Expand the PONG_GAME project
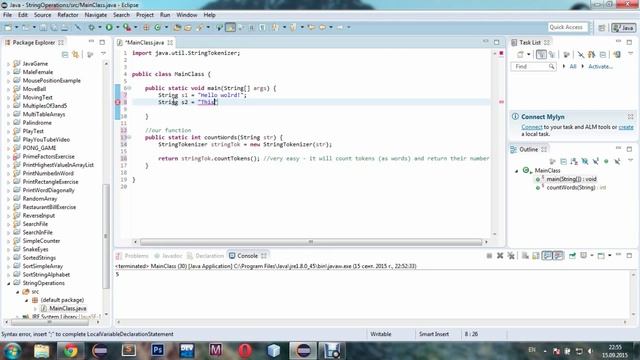 9,148
